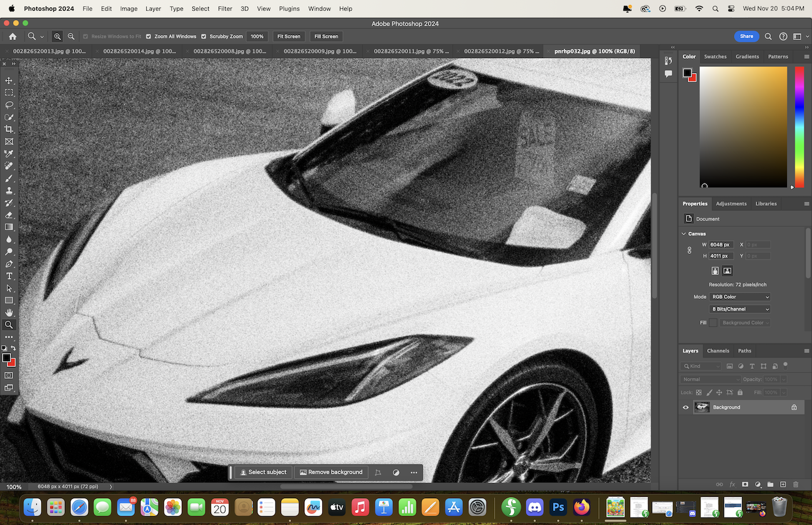Viewport: 812px width, 525px height.
Task: Select the Move tool
Action: click(x=9, y=81)
